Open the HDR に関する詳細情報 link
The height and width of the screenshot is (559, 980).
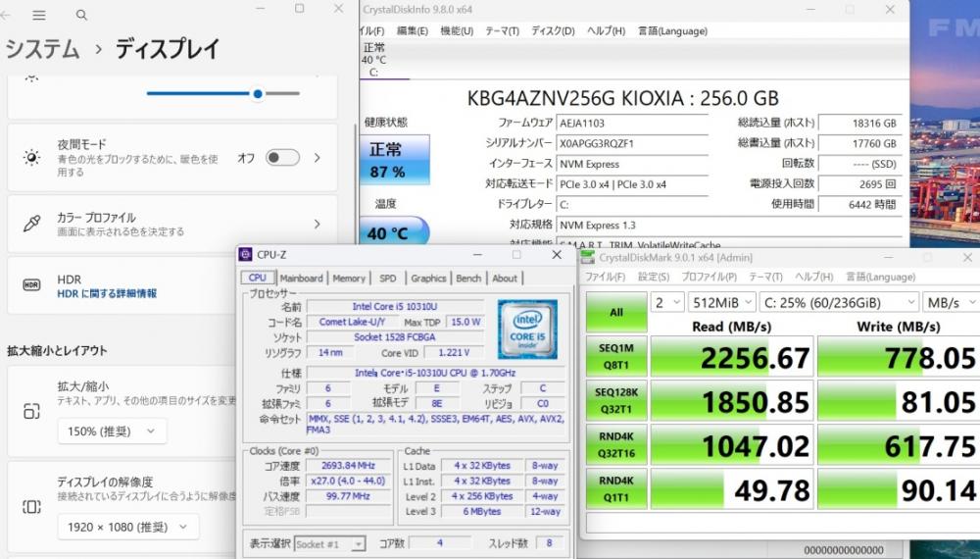click(107, 293)
